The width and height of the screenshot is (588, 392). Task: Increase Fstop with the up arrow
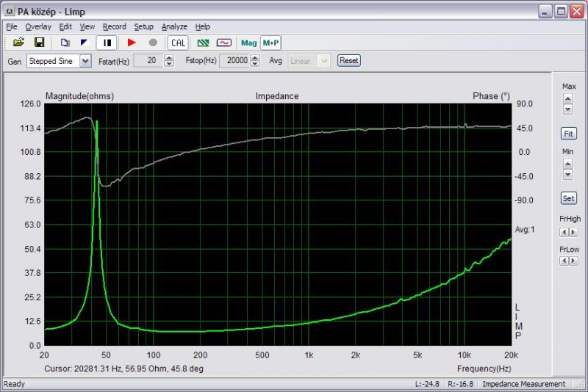pyautogui.click(x=255, y=58)
